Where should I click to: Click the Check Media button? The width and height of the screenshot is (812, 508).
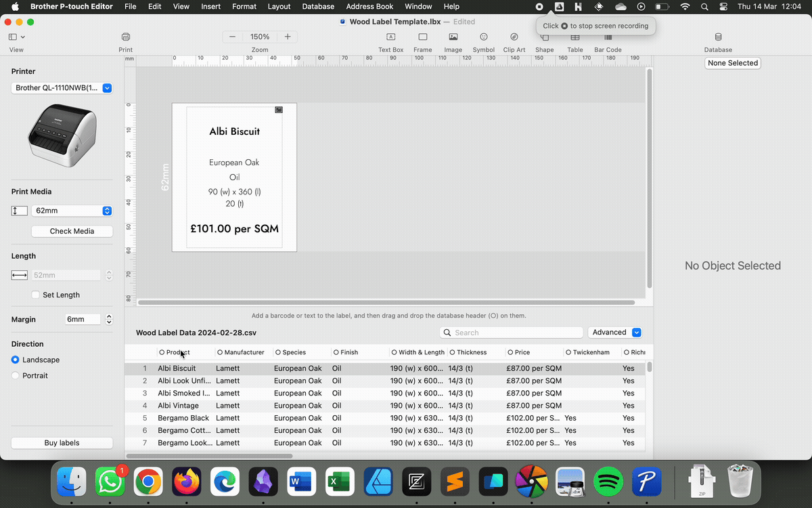pos(72,231)
